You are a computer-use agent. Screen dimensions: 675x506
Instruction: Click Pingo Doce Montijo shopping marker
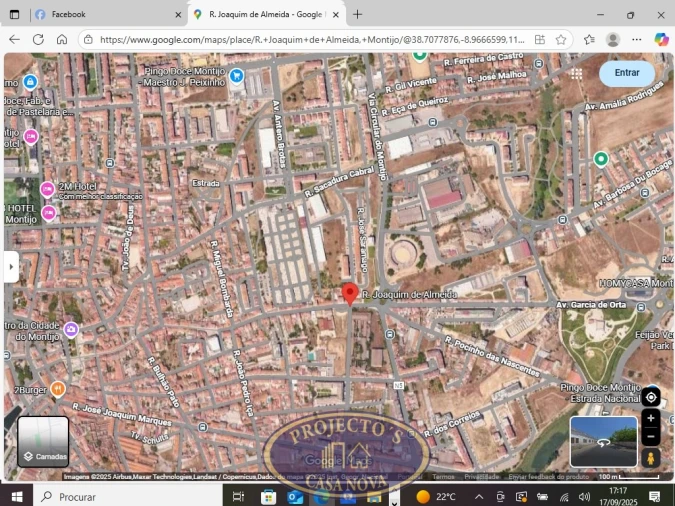[x=236, y=75]
